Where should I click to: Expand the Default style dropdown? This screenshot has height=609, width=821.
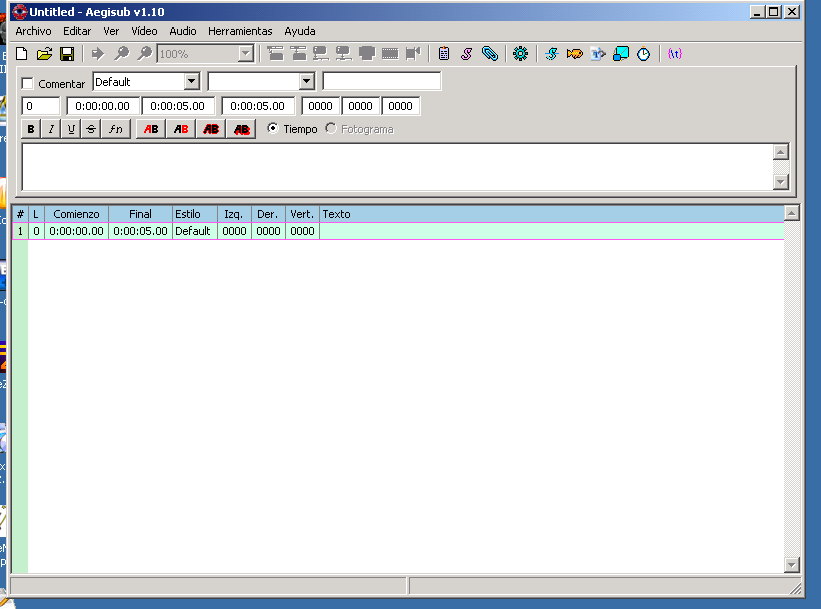(192, 82)
